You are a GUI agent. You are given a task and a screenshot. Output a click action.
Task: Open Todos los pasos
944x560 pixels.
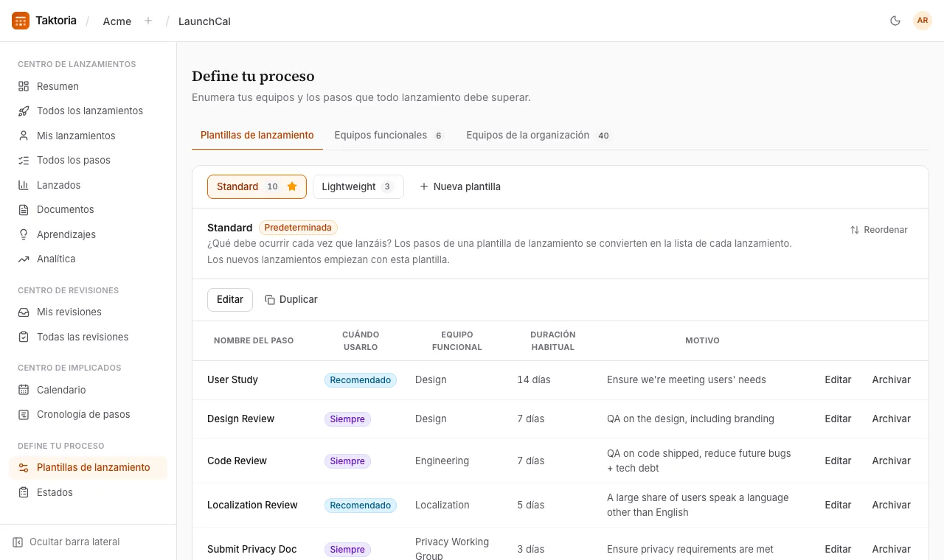click(x=88, y=160)
